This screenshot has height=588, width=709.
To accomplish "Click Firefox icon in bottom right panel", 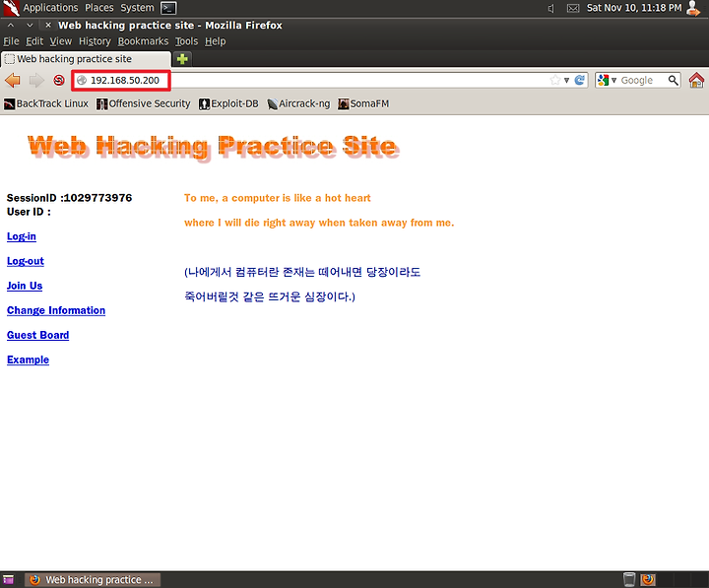I will coord(648,579).
